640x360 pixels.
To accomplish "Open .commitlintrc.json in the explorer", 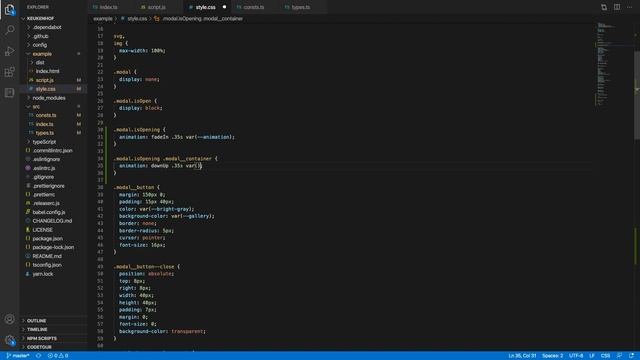I will (53, 151).
